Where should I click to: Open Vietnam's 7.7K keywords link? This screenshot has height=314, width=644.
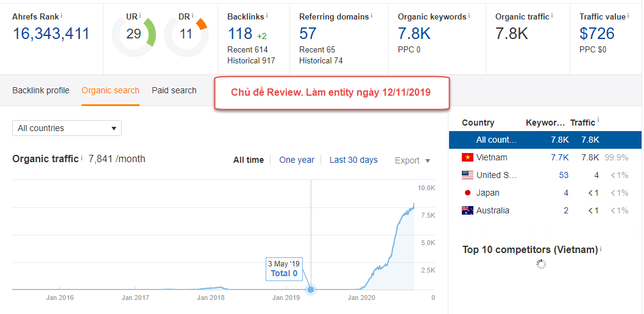[560, 157]
